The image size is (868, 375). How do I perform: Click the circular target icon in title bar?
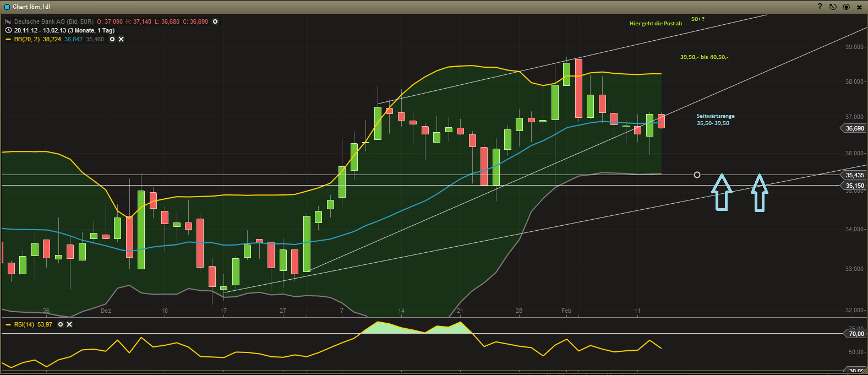click(846, 7)
